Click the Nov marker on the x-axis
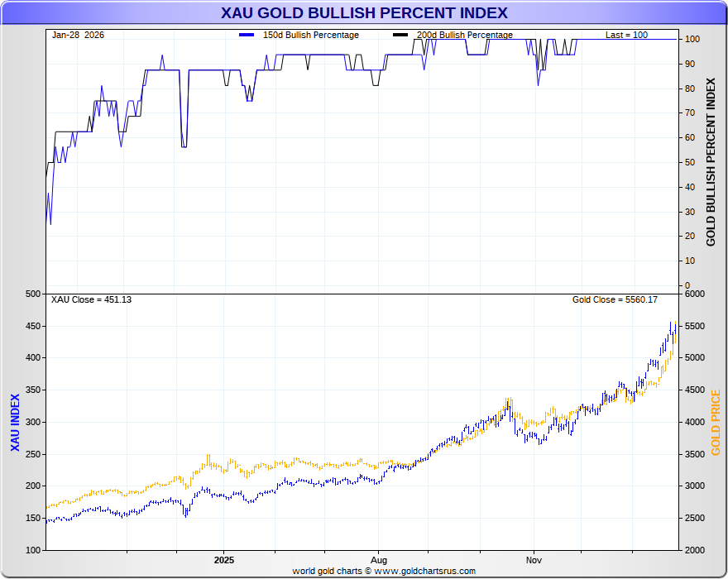728x579 pixels. pos(533,560)
